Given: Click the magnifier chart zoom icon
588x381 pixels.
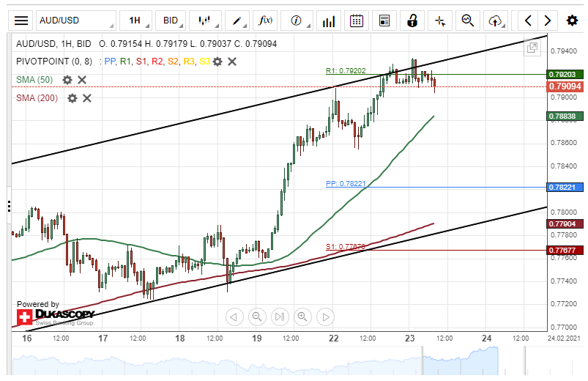Looking at the screenshot, I should [x=468, y=21].
